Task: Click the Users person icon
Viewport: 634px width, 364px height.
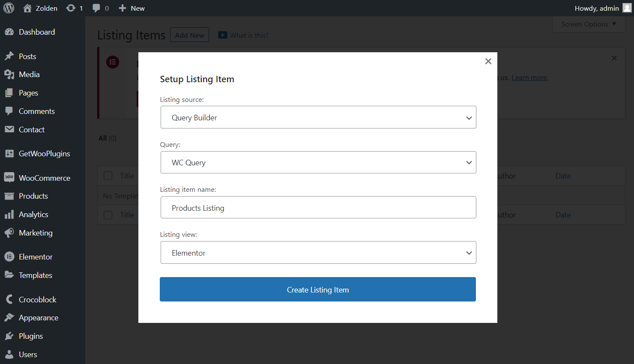Action: click(x=9, y=355)
